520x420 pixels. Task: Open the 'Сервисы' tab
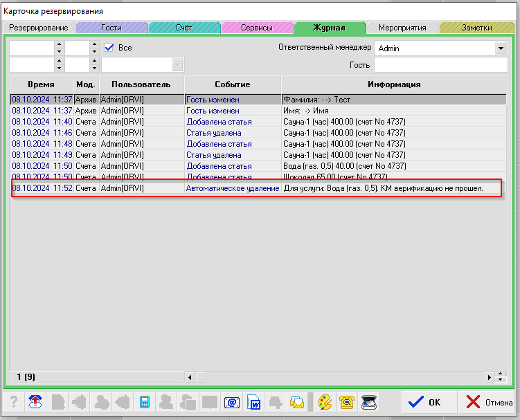coord(256,28)
